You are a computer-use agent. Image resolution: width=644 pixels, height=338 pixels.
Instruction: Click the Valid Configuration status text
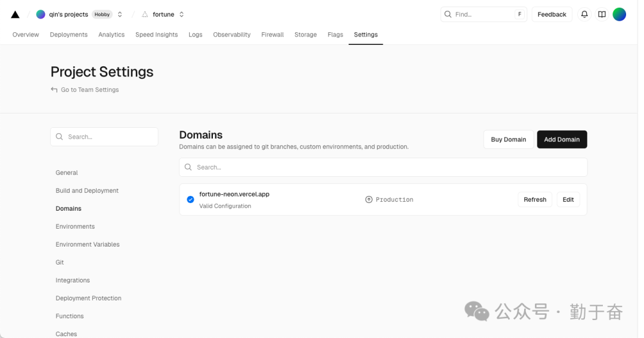point(225,206)
